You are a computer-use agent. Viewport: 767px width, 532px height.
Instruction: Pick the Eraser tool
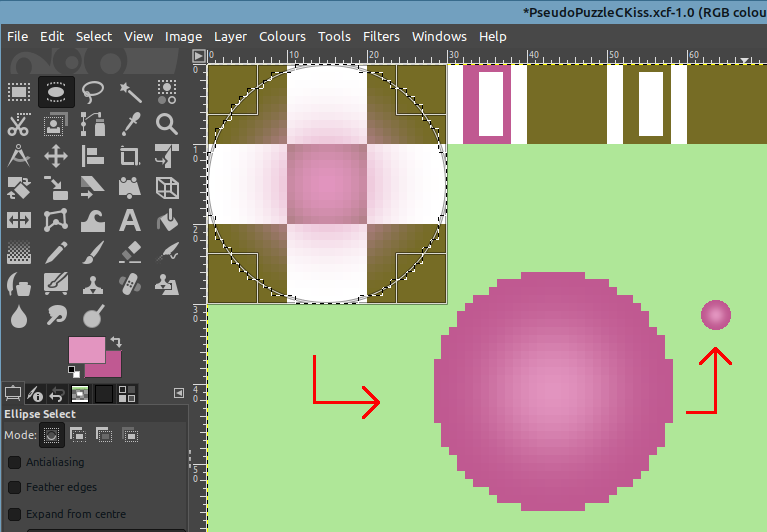coord(130,251)
